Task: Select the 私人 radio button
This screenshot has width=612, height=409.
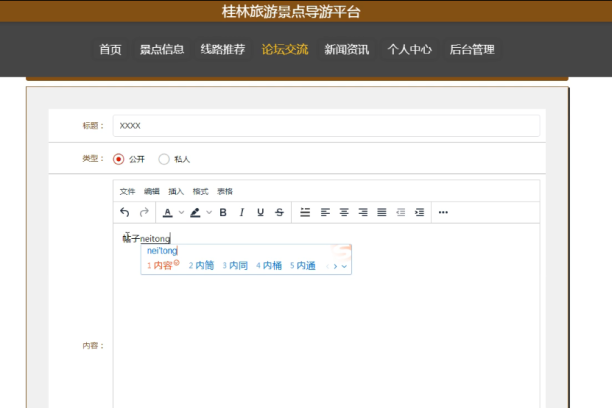Action: [164, 159]
